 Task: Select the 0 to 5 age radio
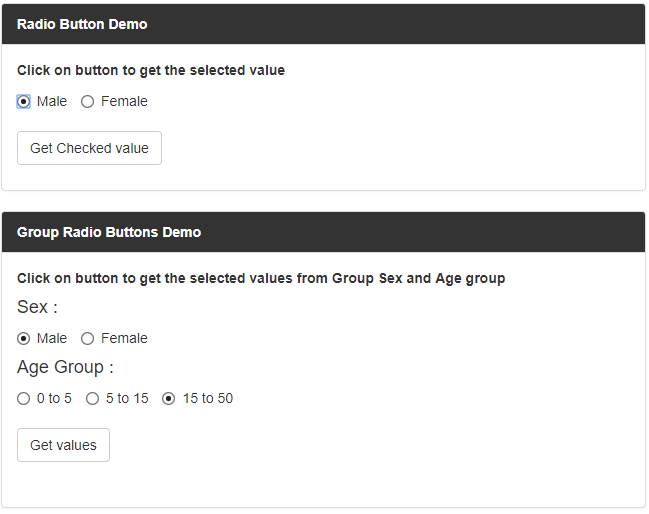(x=24, y=398)
